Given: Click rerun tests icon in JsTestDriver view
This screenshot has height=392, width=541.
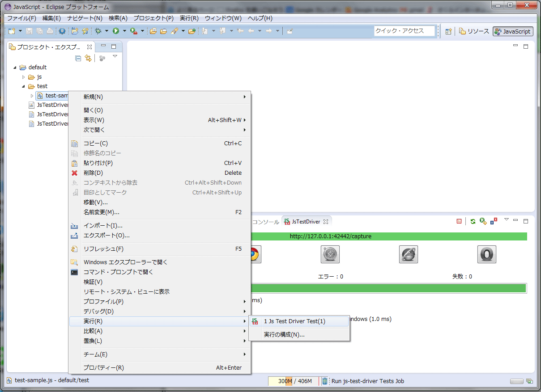Looking at the screenshot, I should click(x=483, y=221).
